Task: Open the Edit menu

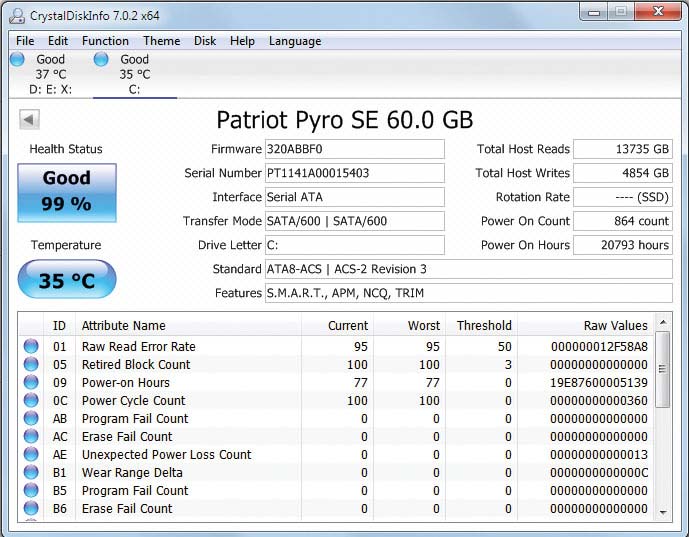Action: (x=58, y=41)
